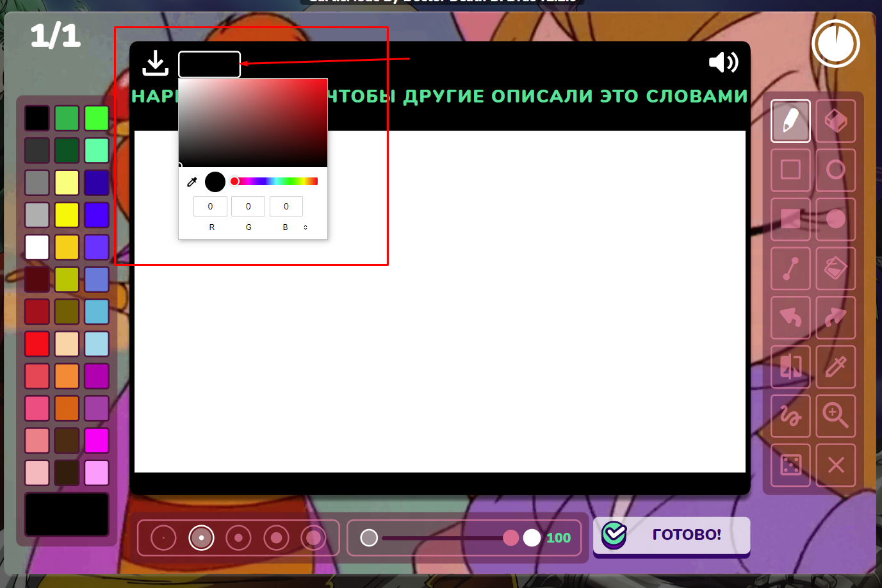Use eyedropper inside color picker popup
Image resolution: width=882 pixels, height=588 pixels.
point(192,182)
